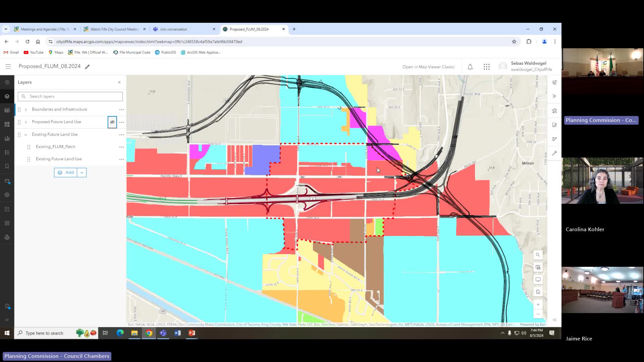The height and width of the screenshot is (362, 644).
Task: Click the Open in Map Viewer Classic link
Action: point(429,67)
